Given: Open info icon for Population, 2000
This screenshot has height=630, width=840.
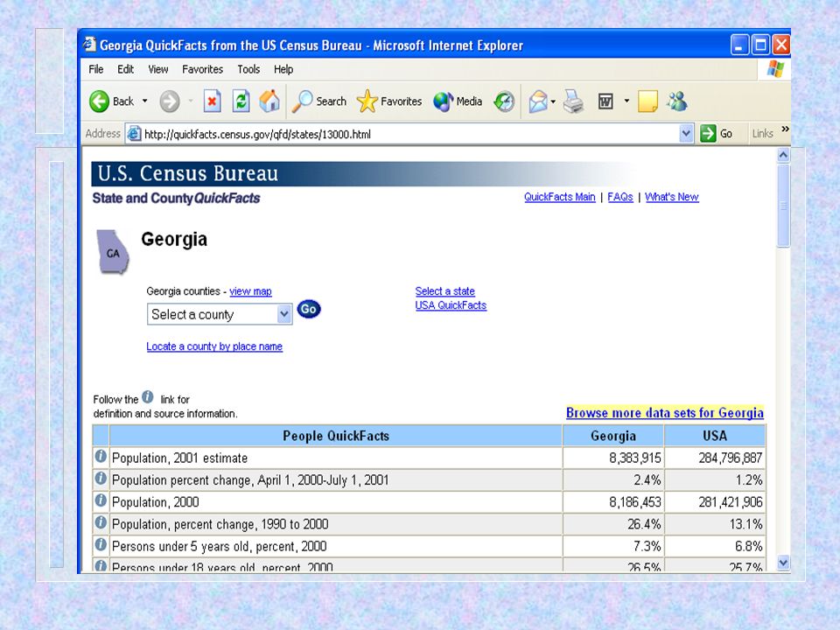Looking at the screenshot, I should 100,500.
